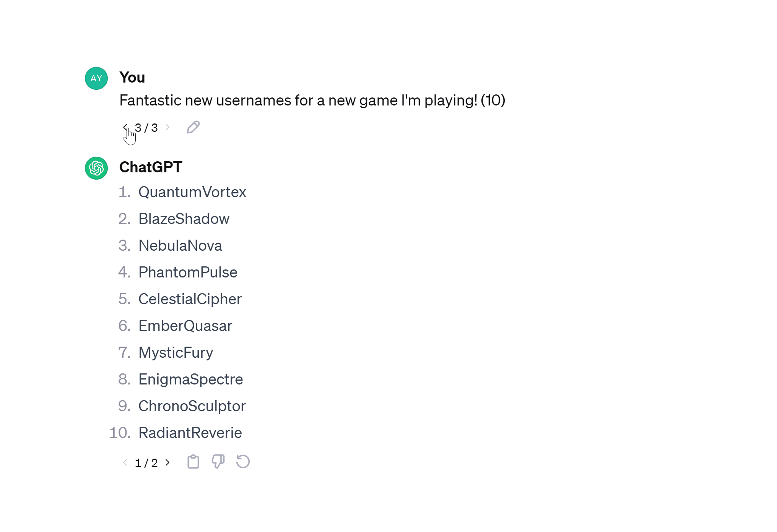Click the ChatGPT logo avatar

(96, 168)
